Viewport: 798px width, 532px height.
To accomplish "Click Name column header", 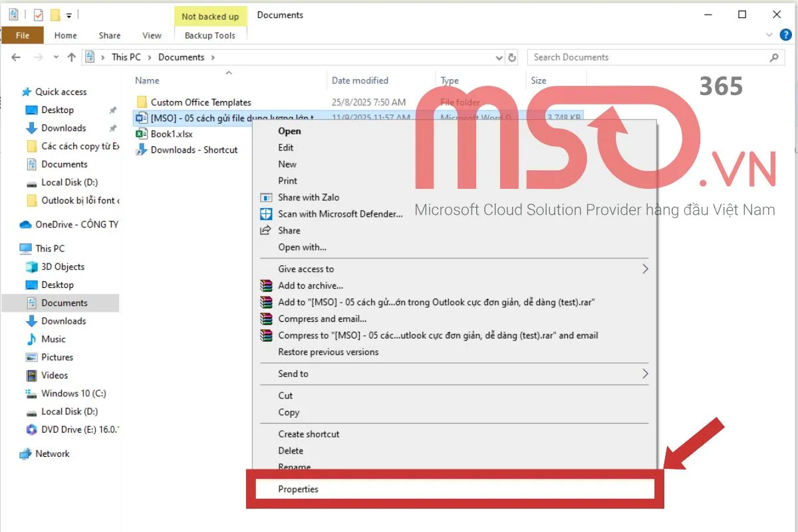I will 147,80.
